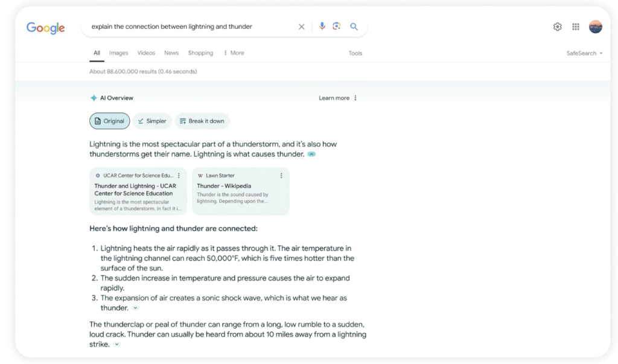Open the settings gear icon
This screenshot has width=618, height=364.
coord(557,27)
